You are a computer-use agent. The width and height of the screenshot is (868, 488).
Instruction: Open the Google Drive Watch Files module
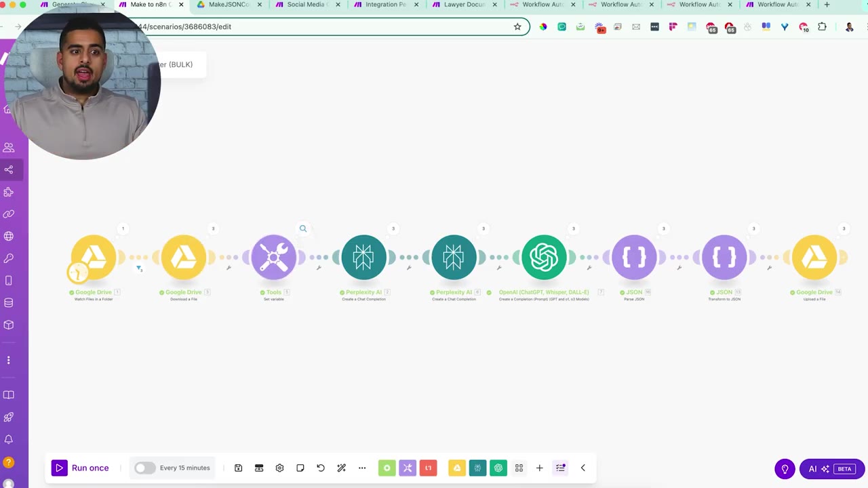[94, 257]
